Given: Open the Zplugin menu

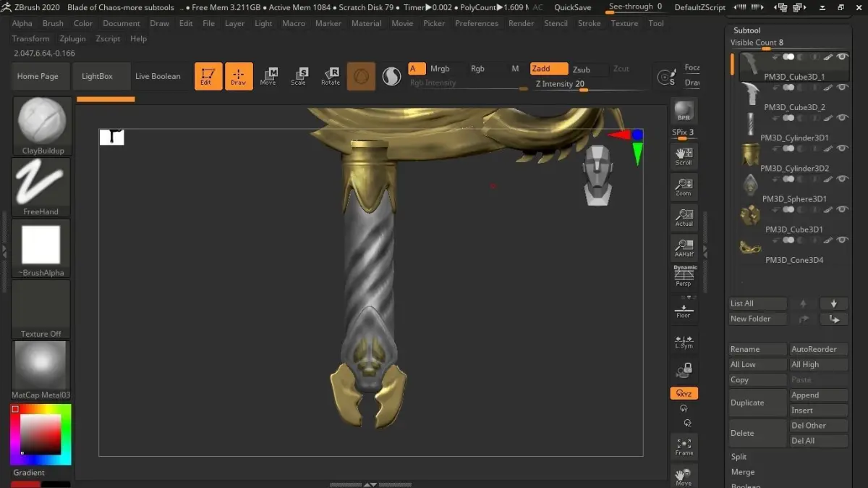Looking at the screenshot, I should coord(72,38).
